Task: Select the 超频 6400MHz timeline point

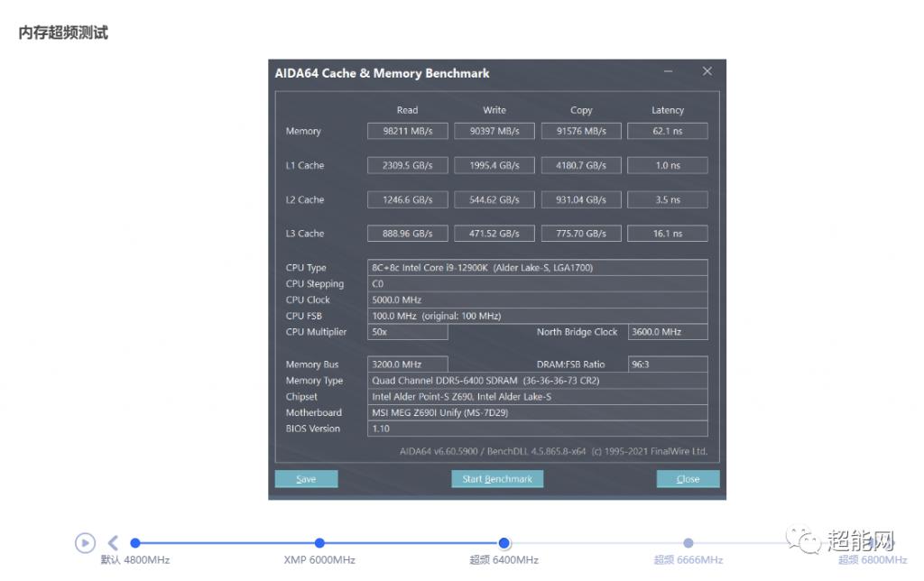Action: (504, 543)
